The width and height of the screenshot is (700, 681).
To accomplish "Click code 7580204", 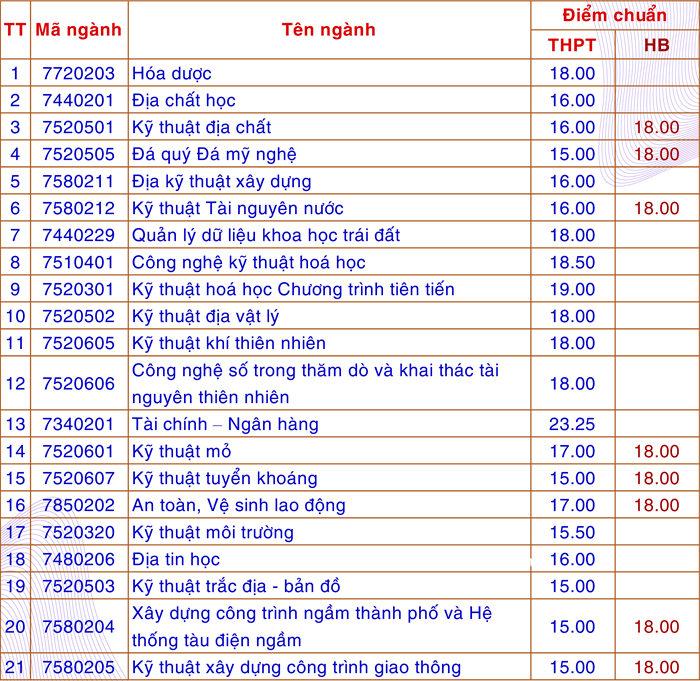I will [x=79, y=627].
